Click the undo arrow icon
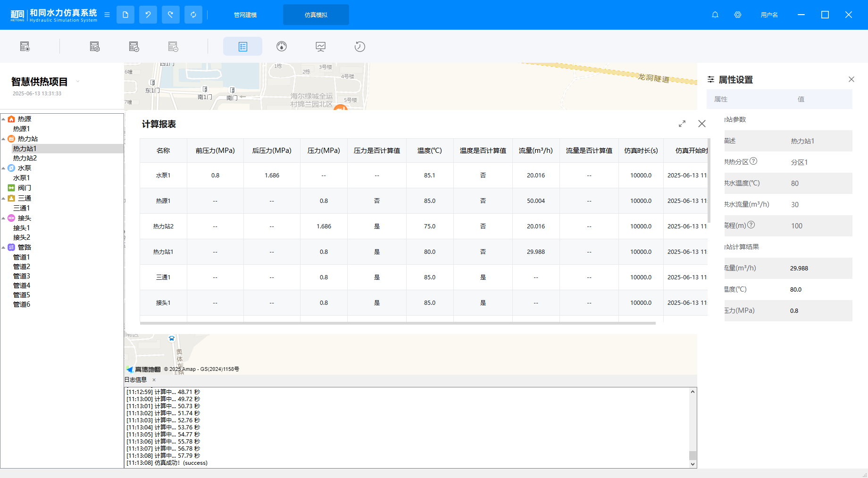Viewport: 868px width, 478px height. coord(148,15)
